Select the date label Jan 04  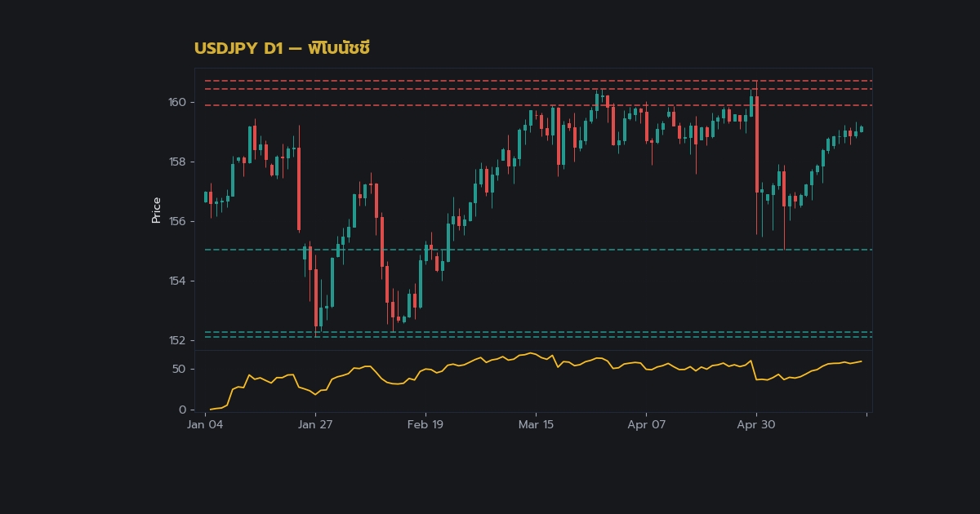(x=206, y=425)
